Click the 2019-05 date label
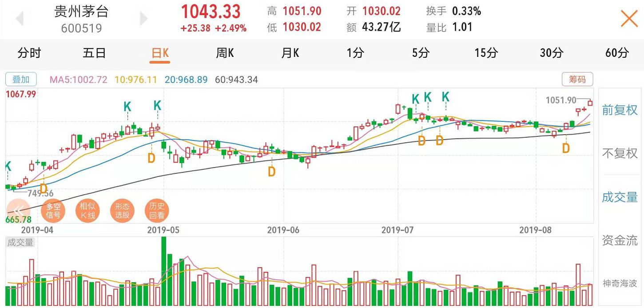644x308 pixels. 163,230
